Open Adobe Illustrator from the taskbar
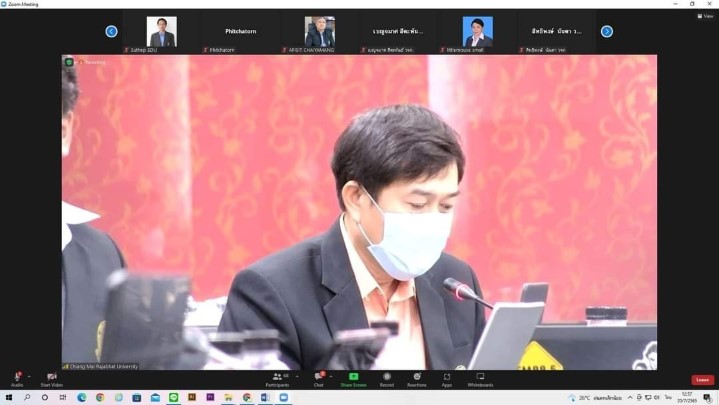This screenshot has width=719, height=405. coord(192,397)
